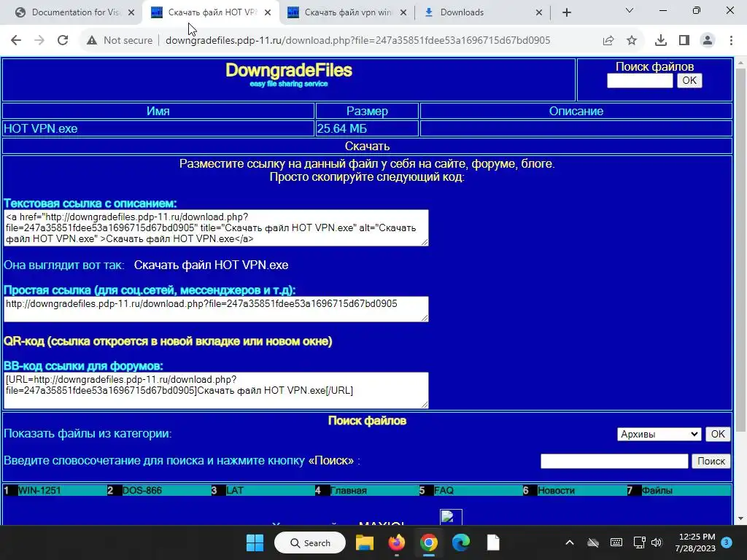
Task: Select the Скачать файл HOT VPN tab
Action: pos(211,12)
